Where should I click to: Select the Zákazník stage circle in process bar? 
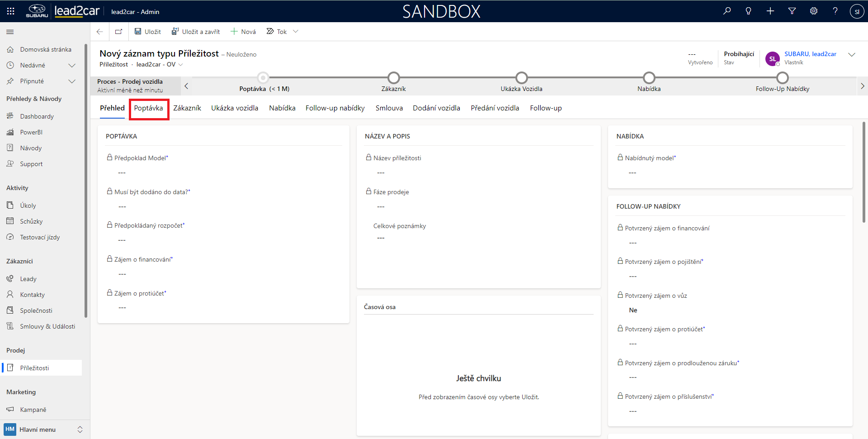coord(394,78)
